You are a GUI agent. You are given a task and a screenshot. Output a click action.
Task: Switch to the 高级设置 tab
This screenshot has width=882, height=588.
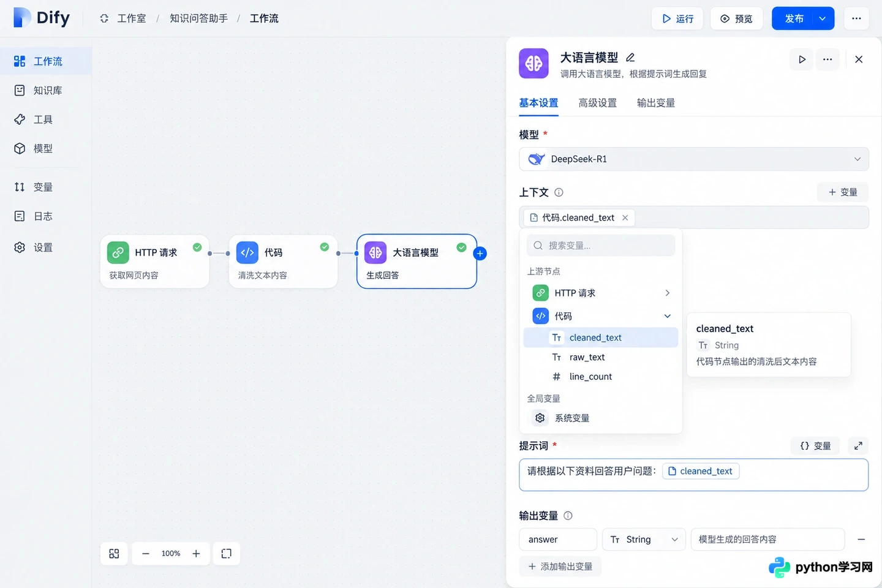pos(597,103)
